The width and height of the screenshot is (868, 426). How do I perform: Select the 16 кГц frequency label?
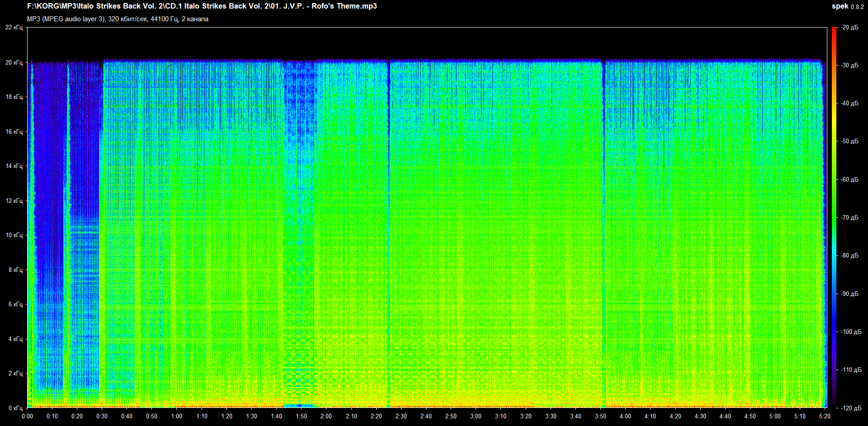tap(14, 131)
